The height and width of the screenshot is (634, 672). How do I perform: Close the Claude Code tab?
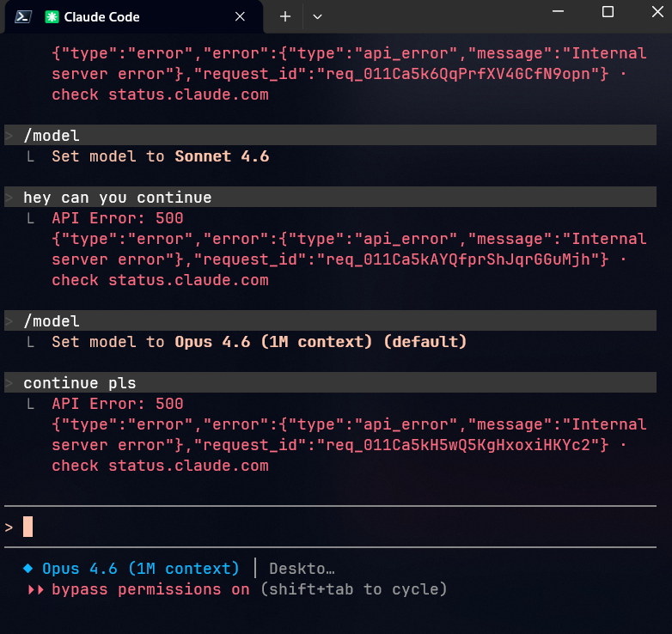point(240,16)
